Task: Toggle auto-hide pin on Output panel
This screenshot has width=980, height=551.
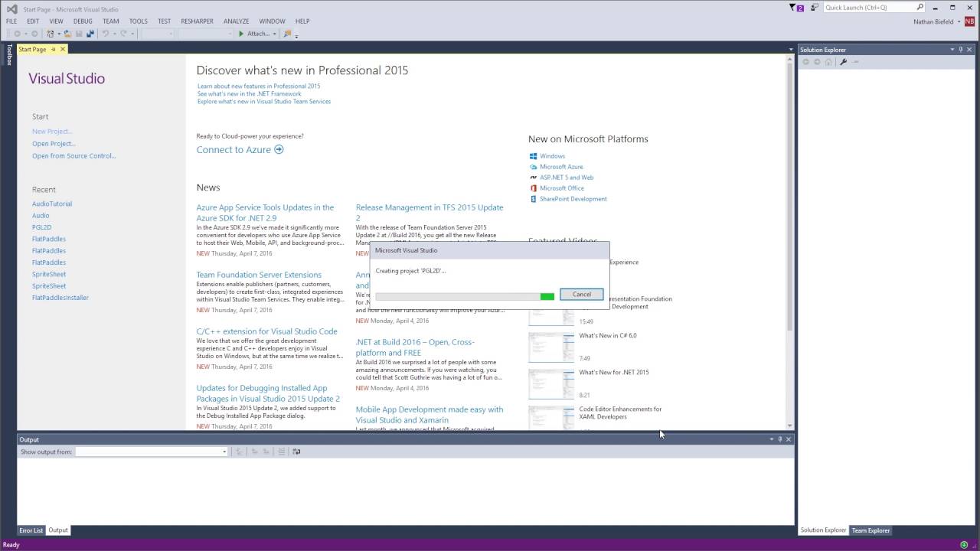Action: [780, 439]
